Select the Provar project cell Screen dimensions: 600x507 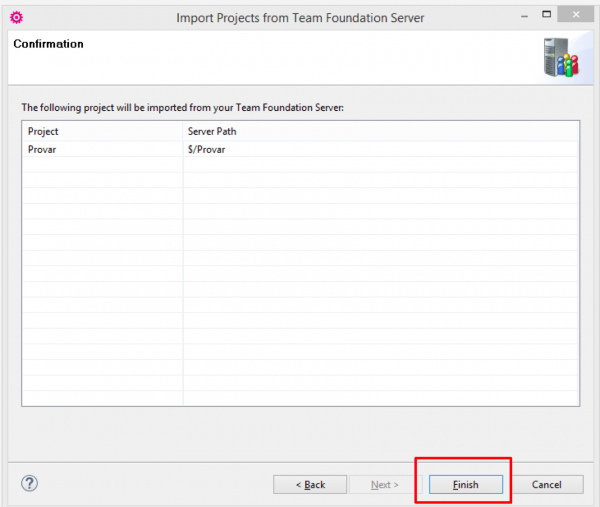(x=103, y=150)
